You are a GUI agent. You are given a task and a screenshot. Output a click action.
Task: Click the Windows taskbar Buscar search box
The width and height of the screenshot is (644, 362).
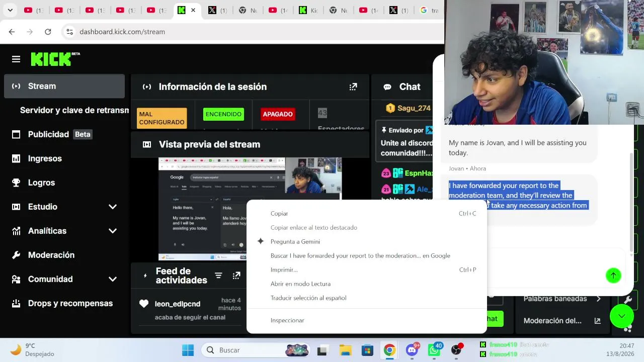(255, 350)
